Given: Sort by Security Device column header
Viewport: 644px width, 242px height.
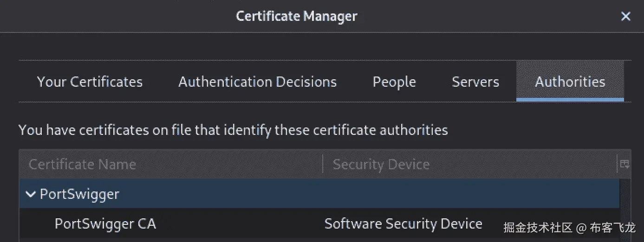Looking at the screenshot, I should coord(381,164).
